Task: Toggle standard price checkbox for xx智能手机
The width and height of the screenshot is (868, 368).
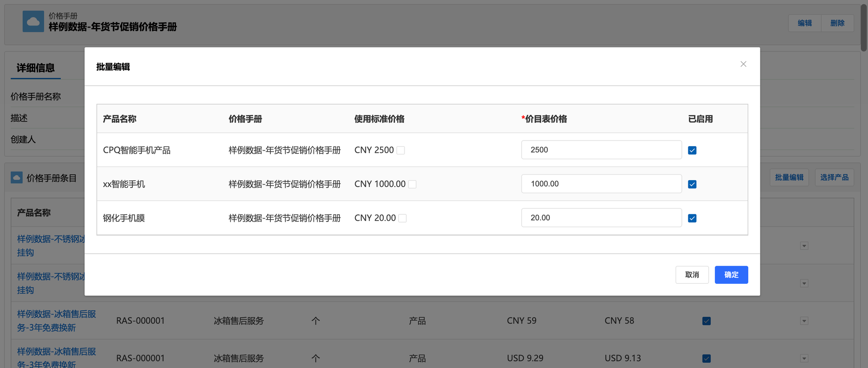Action: pyautogui.click(x=412, y=184)
